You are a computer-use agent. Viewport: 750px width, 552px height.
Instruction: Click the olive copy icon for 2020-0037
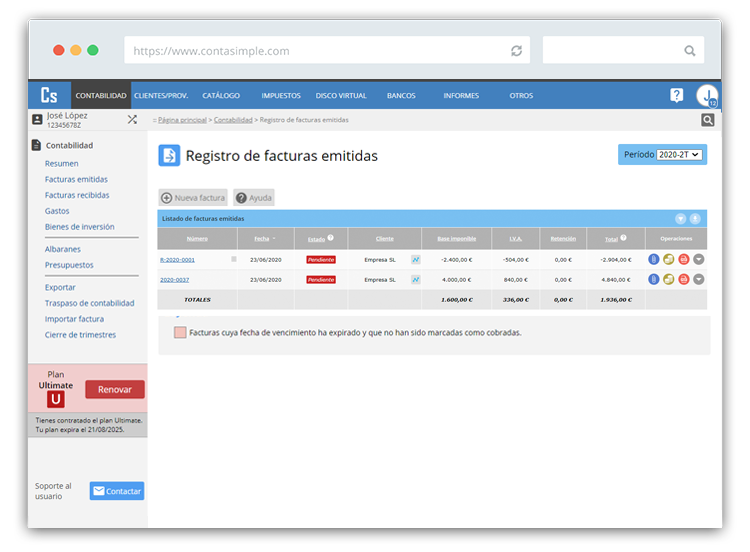tap(669, 279)
